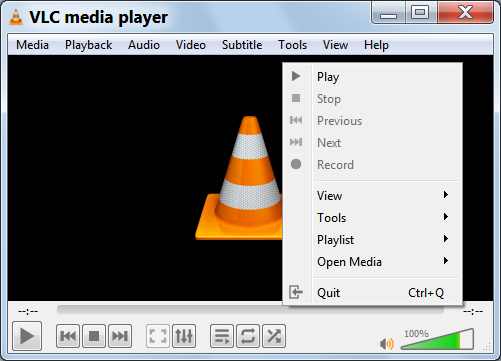Expand the View submenu in context menu
This screenshot has height=361, width=501.
tap(372, 195)
